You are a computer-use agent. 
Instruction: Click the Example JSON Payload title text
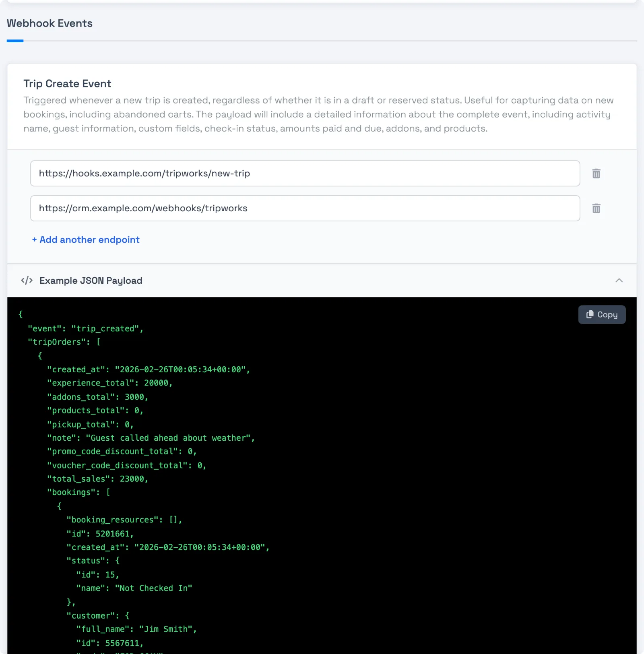[91, 281]
